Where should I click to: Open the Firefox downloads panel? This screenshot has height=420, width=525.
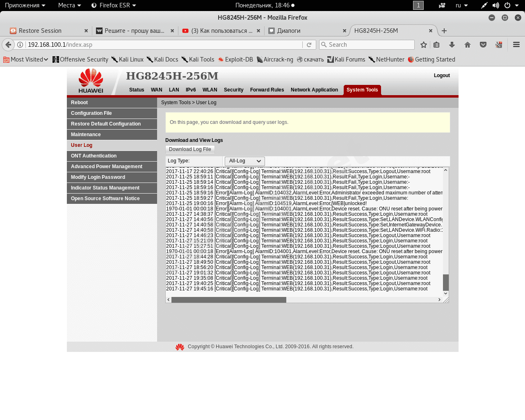452,45
